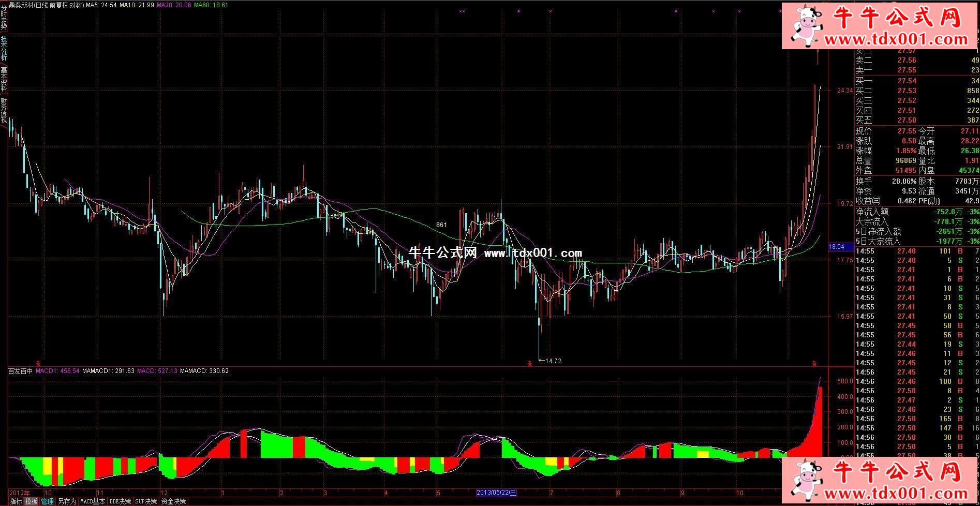Viewport: 980px width, 506px height.
Task: Select the SUP决策 template tab
Action: (x=146, y=501)
